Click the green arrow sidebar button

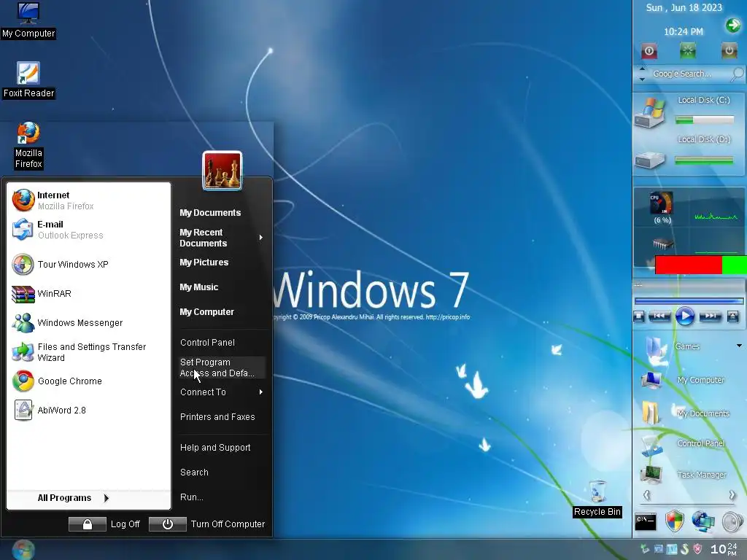(x=732, y=26)
